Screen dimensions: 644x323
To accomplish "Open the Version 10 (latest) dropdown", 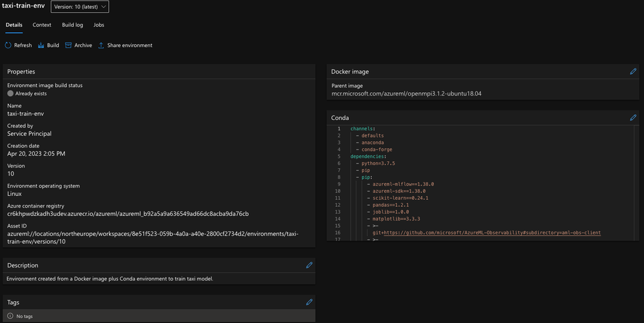I will click(80, 6).
